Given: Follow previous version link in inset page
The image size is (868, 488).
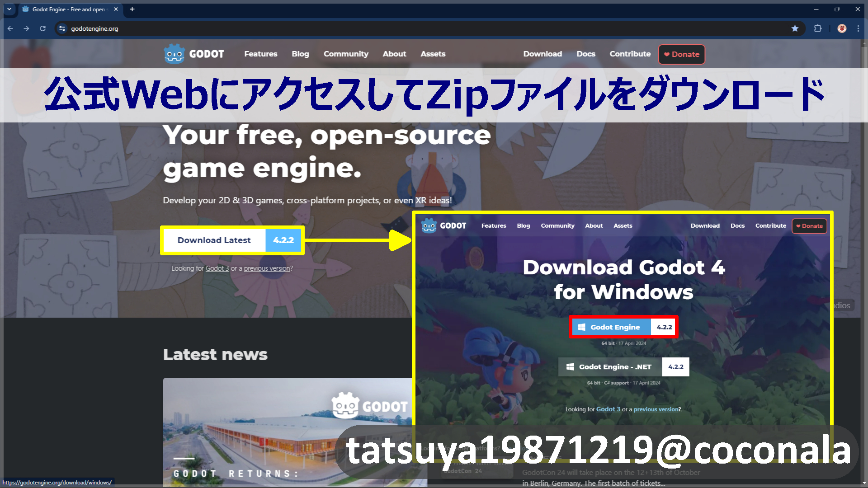Looking at the screenshot, I should pyautogui.click(x=656, y=409).
